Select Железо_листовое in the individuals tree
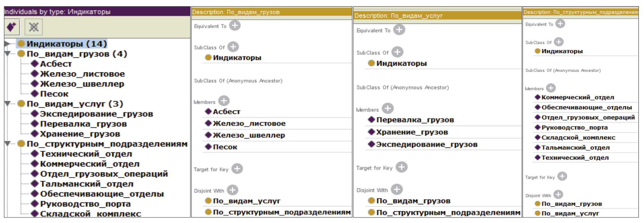This screenshot has height=223, width=644. [x=82, y=74]
